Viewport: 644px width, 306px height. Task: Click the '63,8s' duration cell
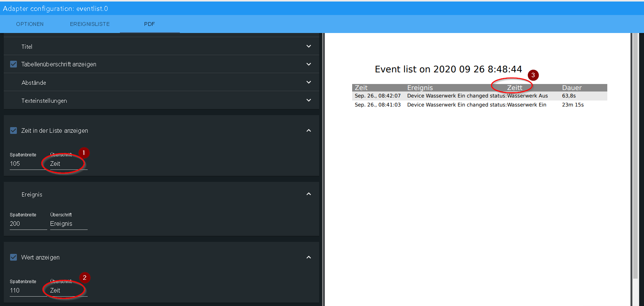click(569, 96)
